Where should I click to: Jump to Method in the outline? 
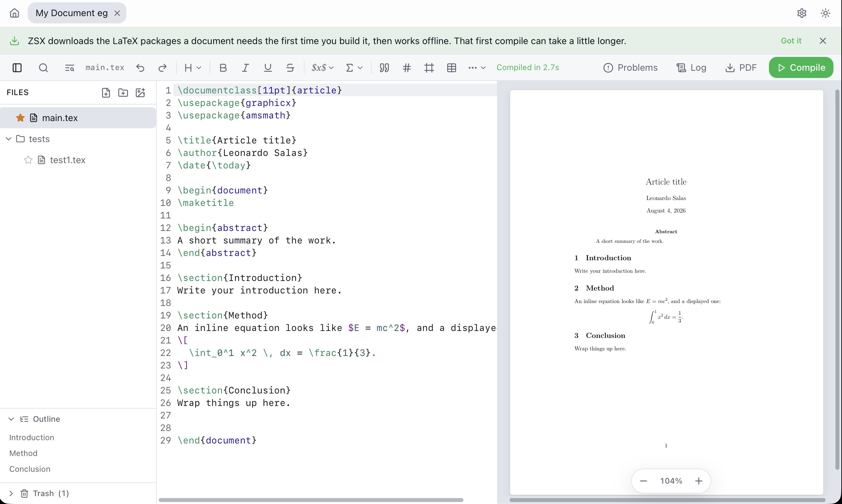[x=23, y=453]
